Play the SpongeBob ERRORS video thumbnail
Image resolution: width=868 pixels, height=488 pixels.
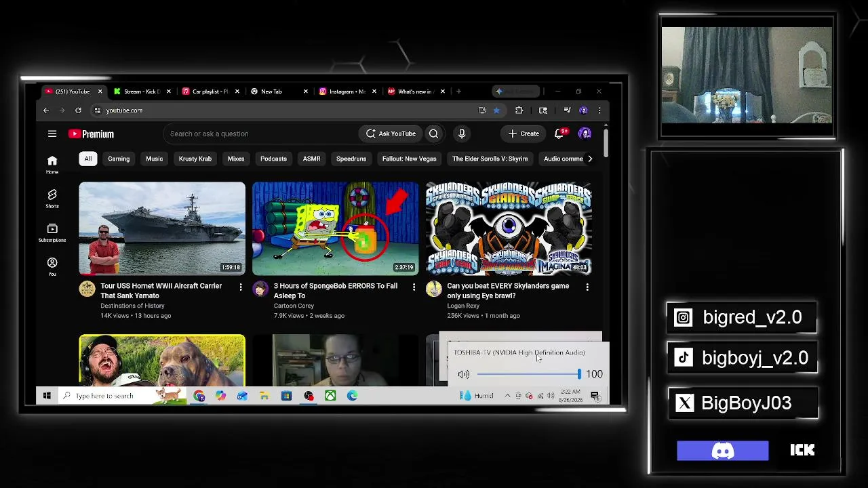point(336,228)
